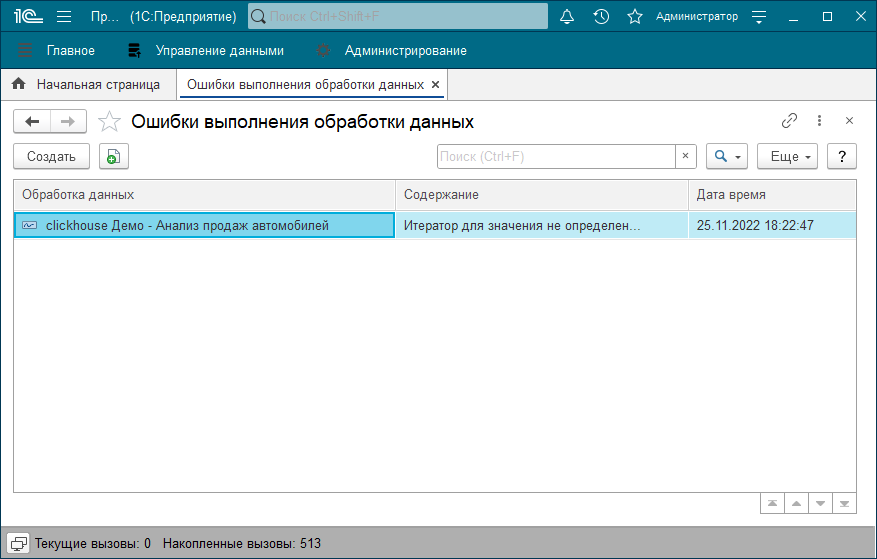Open help with question mark button
The image size is (877, 559).
(x=842, y=156)
